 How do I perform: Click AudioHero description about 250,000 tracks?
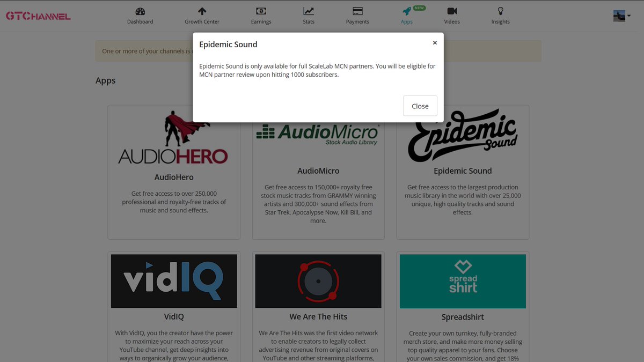[174, 202]
